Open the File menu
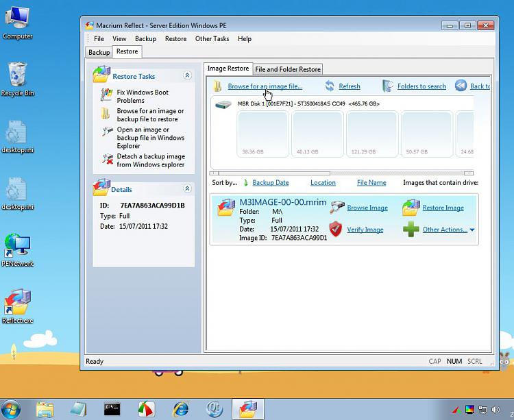514x420 pixels. point(99,38)
